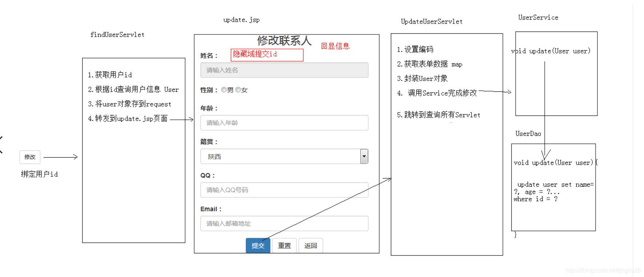
Task: Click the blue 提交 submit button
Action: [x=258, y=246]
